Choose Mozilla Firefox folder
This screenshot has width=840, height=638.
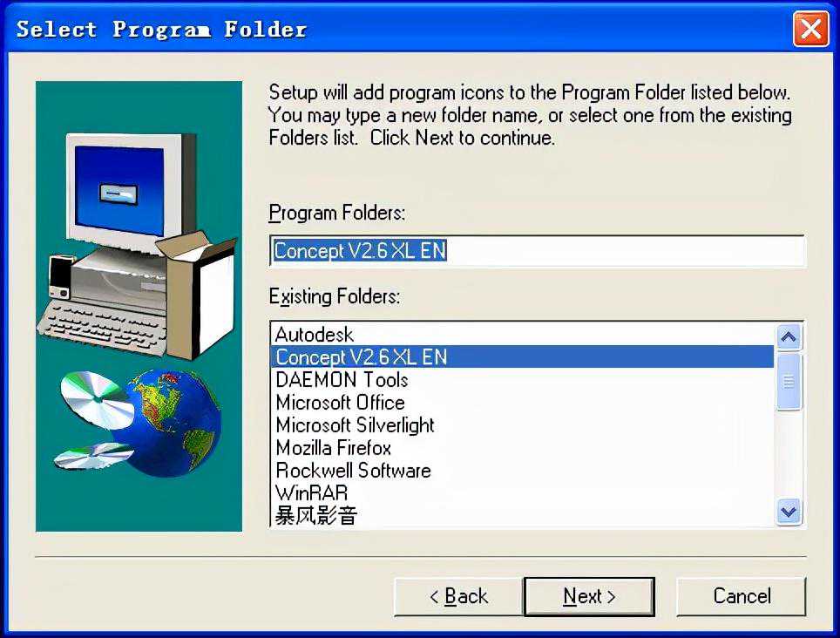[522, 448]
